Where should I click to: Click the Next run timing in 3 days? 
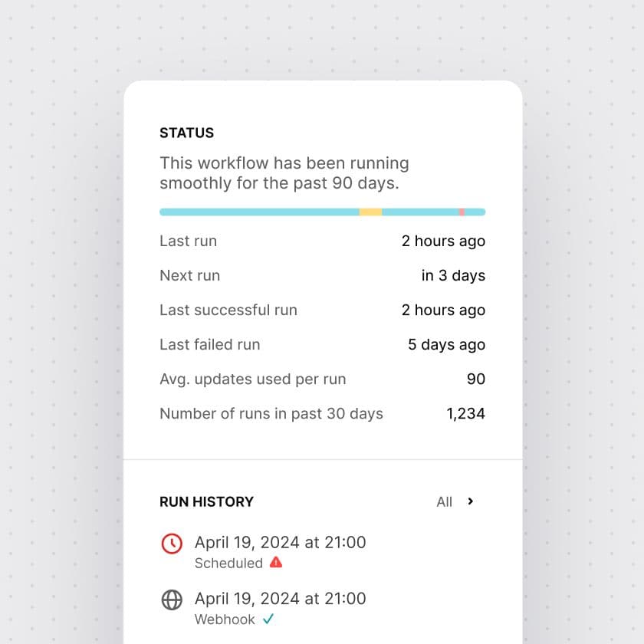click(x=453, y=275)
